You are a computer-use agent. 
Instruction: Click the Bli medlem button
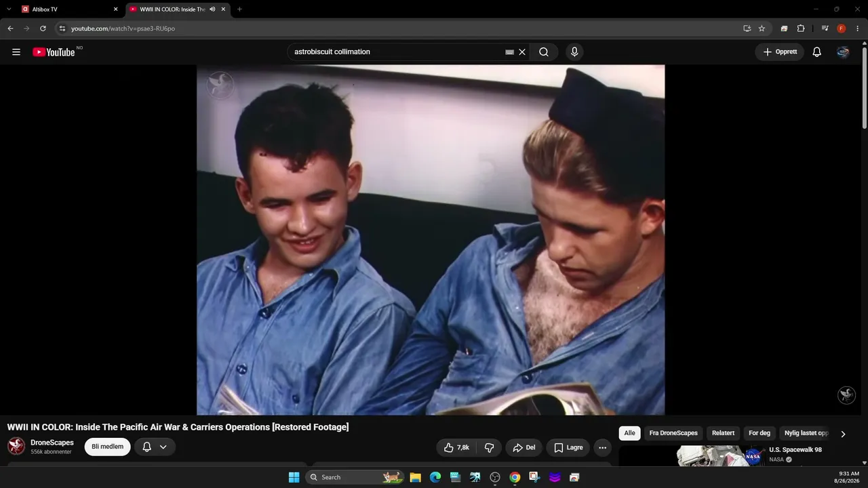(107, 447)
